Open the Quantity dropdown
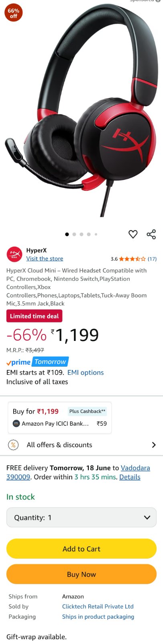This screenshot has width=163, height=644. 81,518
